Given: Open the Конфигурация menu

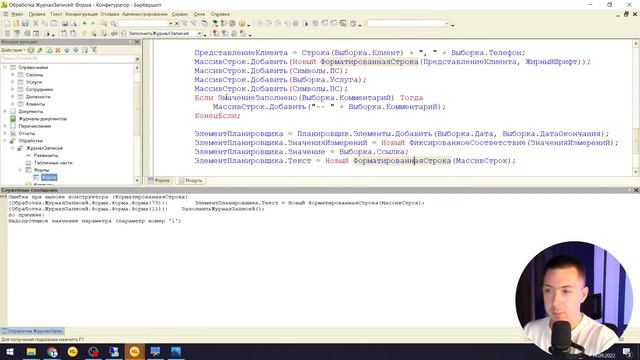Looking at the screenshot, I should click(x=82, y=14).
